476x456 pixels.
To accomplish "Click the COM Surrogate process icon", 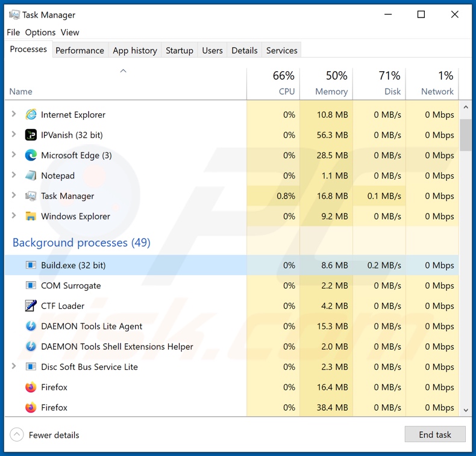I will 31,285.
